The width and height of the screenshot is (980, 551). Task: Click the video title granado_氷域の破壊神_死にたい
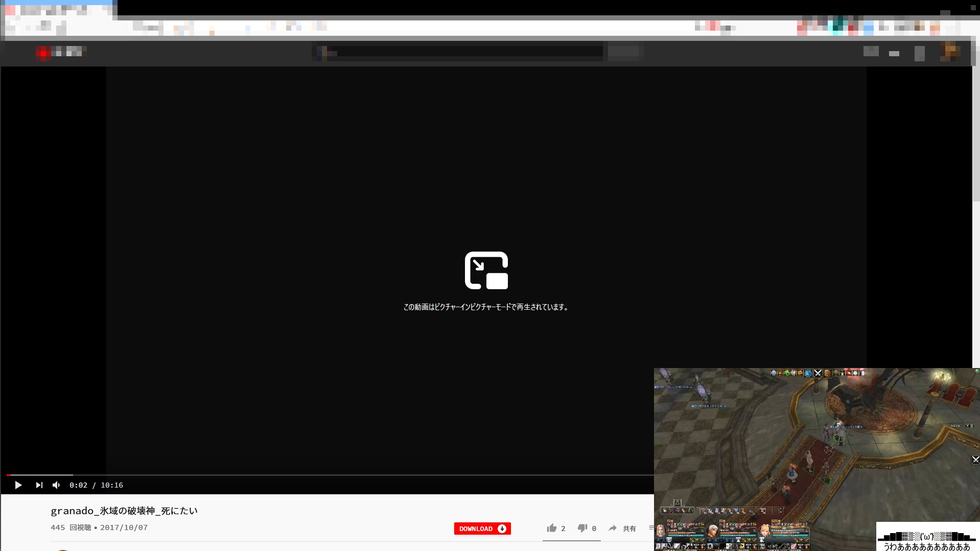[124, 511]
